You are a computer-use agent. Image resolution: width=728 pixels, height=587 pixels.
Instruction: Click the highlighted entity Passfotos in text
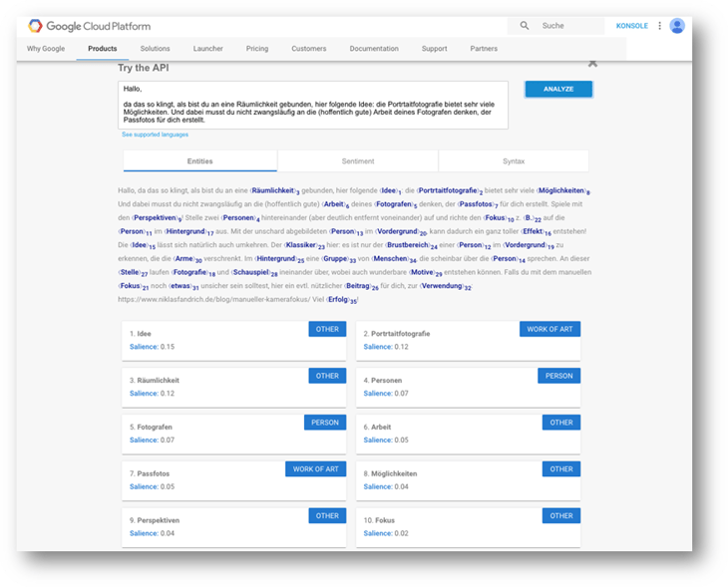[x=476, y=203]
